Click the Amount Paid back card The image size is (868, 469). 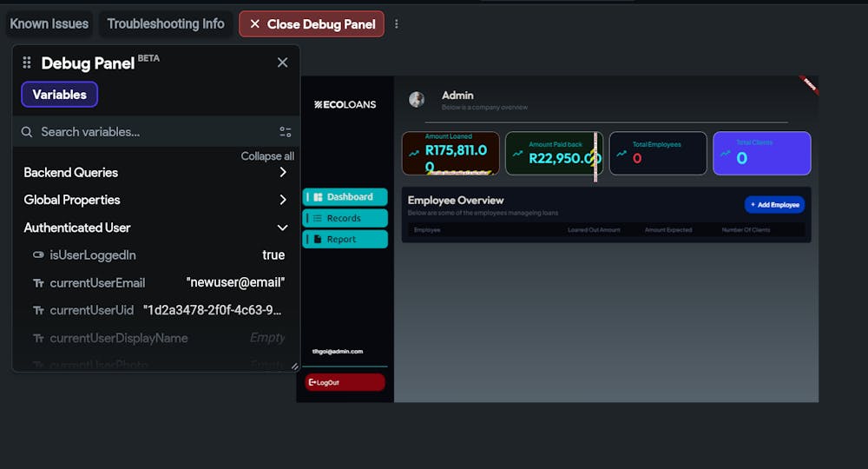554,154
